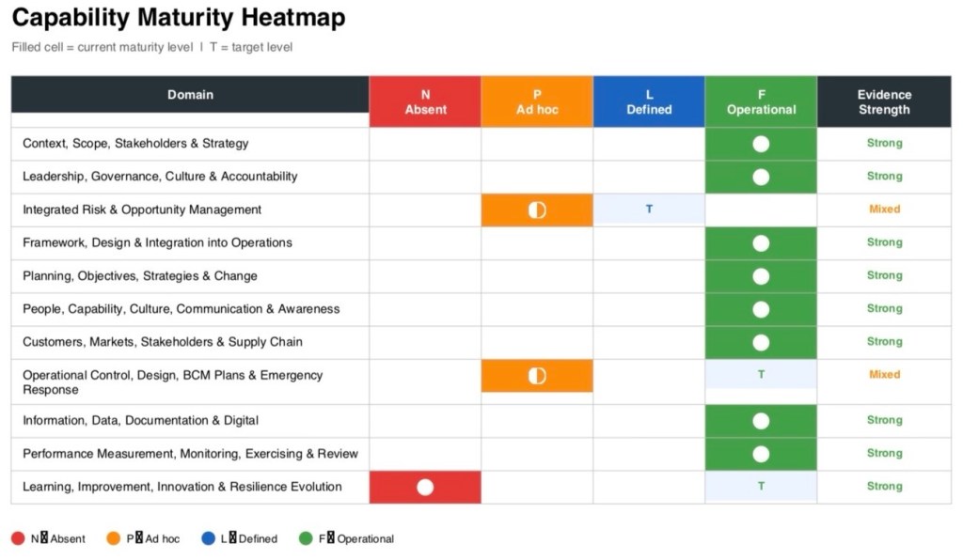
Task: Click the T target marker in the Integrated Risk row
Action: pos(649,210)
